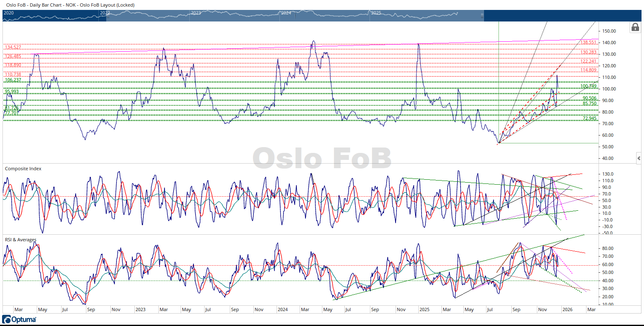
Task: Click the padlock layout lock icon
Action: tap(635, 27)
